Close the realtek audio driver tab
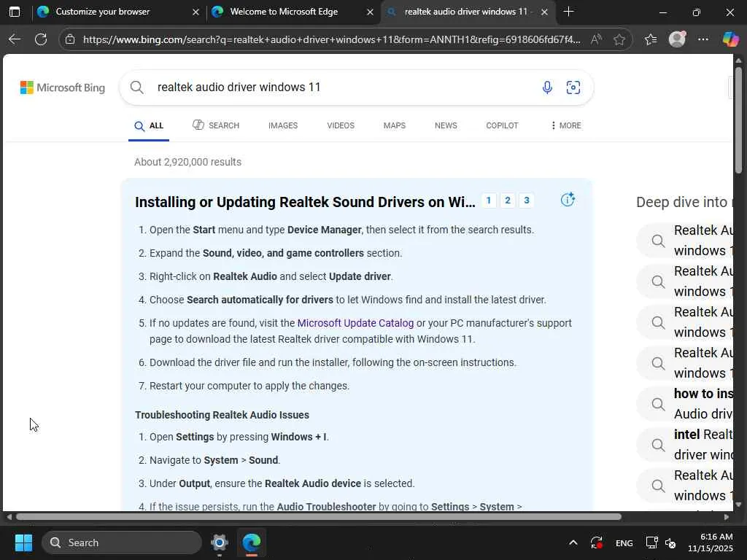This screenshot has width=747, height=560. click(x=544, y=12)
